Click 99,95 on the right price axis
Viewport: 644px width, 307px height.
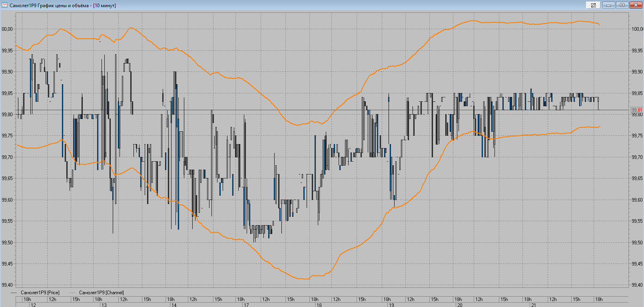coord(637,51)
